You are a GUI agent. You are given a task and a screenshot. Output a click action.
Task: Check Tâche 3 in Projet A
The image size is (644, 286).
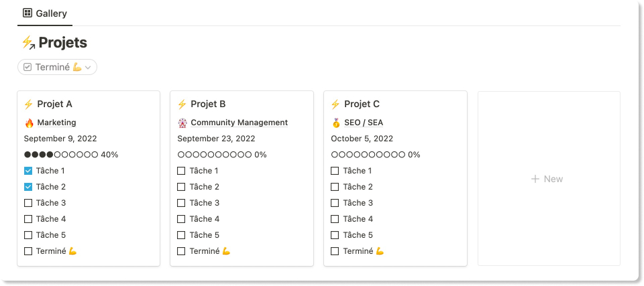[28, 203]
